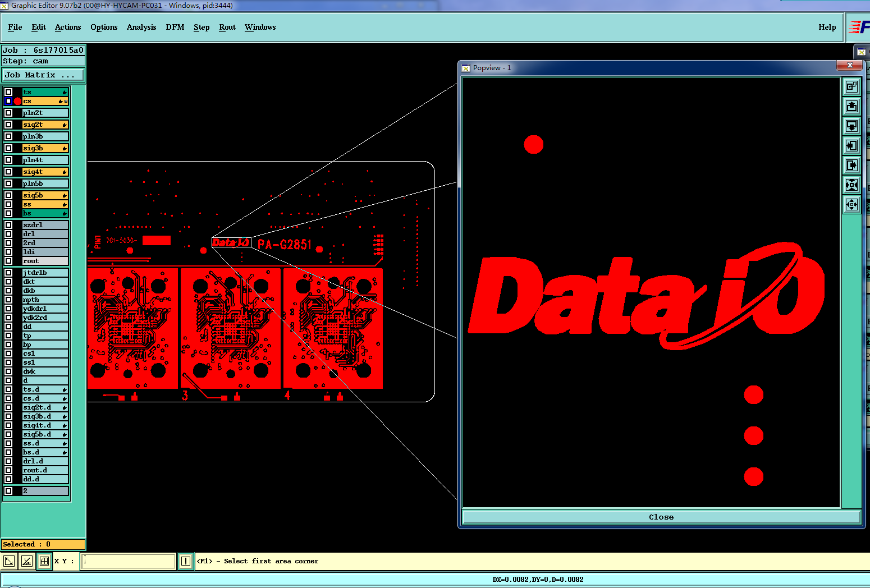Open the File menu
This screenshot has height=588, width=870.
click(x=15, y=27)
